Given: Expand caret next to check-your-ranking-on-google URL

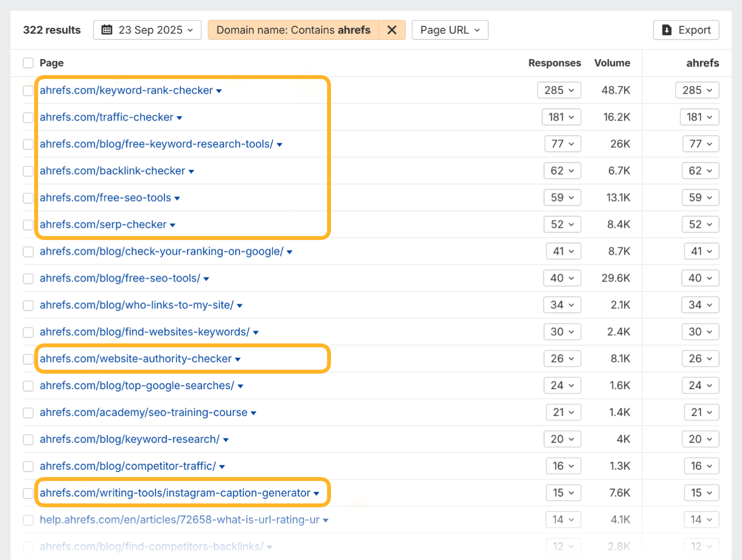Looking at the screenshot, I should point(289,252).
